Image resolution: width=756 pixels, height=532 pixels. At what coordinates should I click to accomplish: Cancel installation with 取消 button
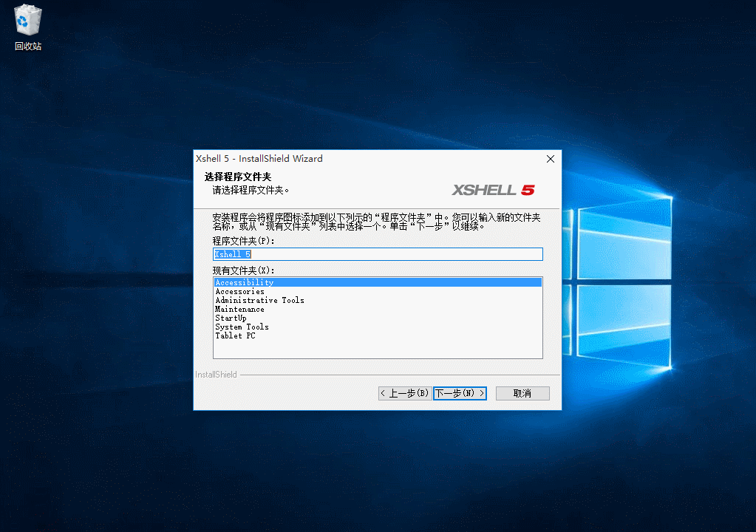pyautogui.click(x=522, y=393)
